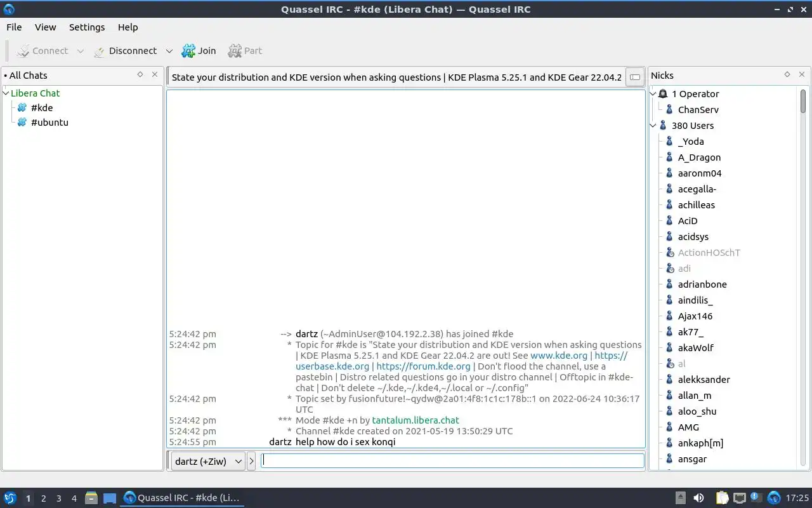Image resolution: width=812 pixels, height=508 pixels.
Task: Switch to virtual desktop 2
Action: [x=43, y=498]
